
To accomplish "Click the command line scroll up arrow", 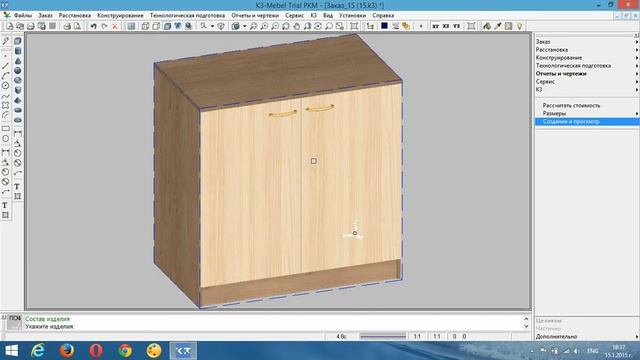I will tap(526, 319).
